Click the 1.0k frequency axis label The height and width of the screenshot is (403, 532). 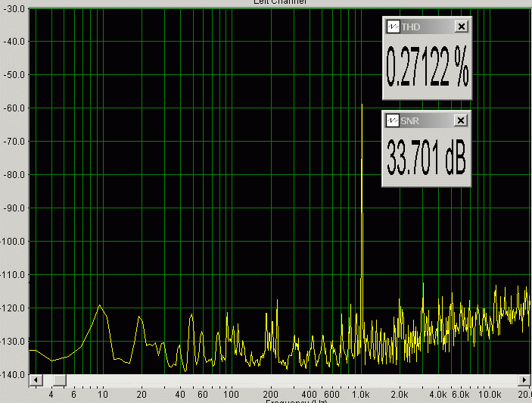coord(360,395)
